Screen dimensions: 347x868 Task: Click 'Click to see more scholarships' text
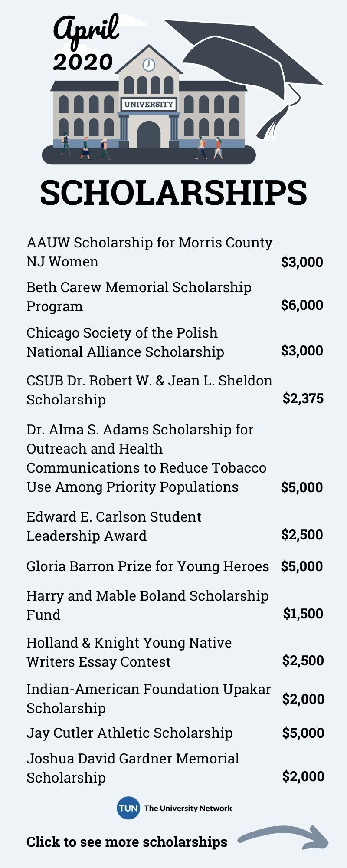pyautogui.click(x=127, y=842)
